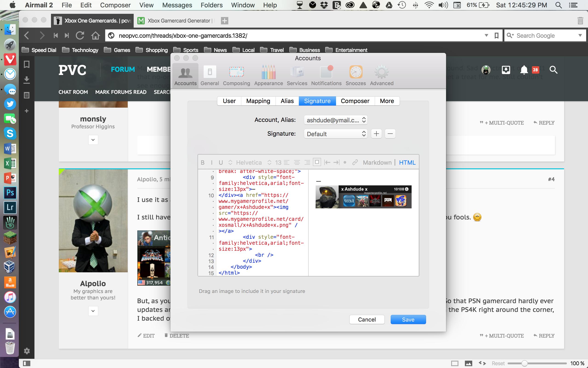
Task: Click Save in Accounts dialog
Action: [x=408, y=319]
